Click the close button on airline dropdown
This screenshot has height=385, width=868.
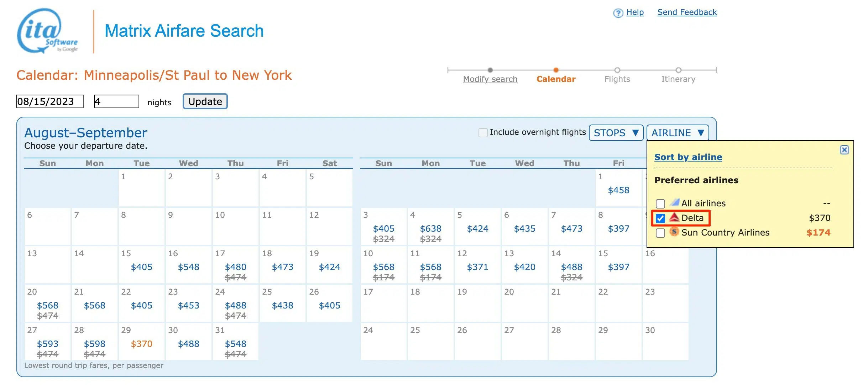[846, 150]
